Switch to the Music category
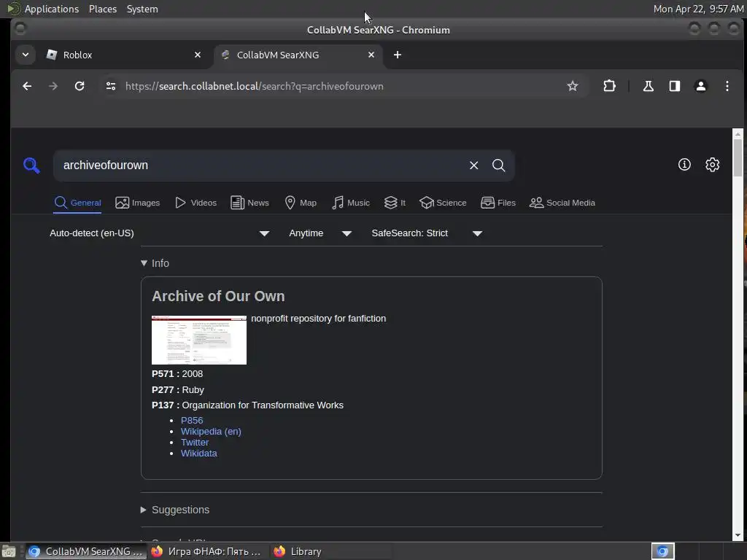The height and width of the screenshot is (560, 747). point(350,203)
